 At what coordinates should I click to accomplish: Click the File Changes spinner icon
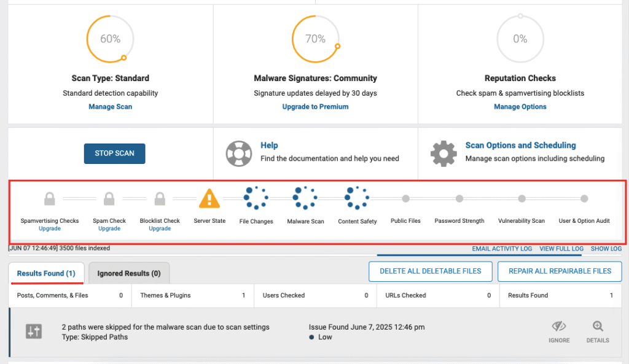coord(256,198)
